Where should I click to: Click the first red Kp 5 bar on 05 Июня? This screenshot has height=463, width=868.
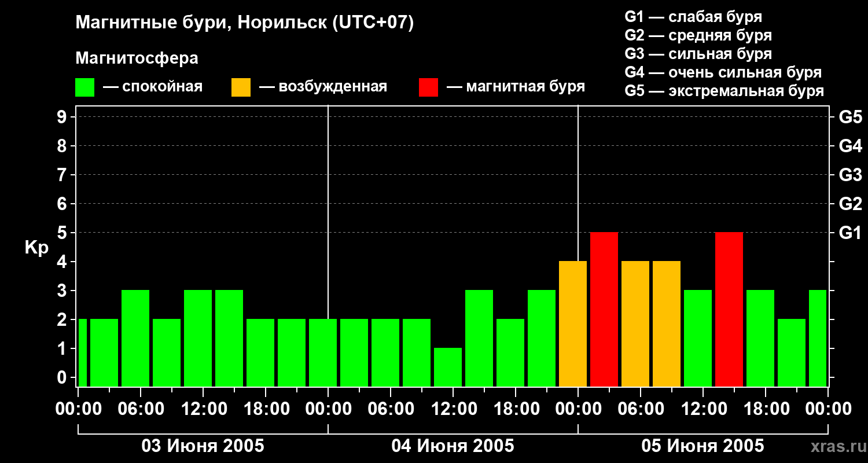tap(604, 309)
